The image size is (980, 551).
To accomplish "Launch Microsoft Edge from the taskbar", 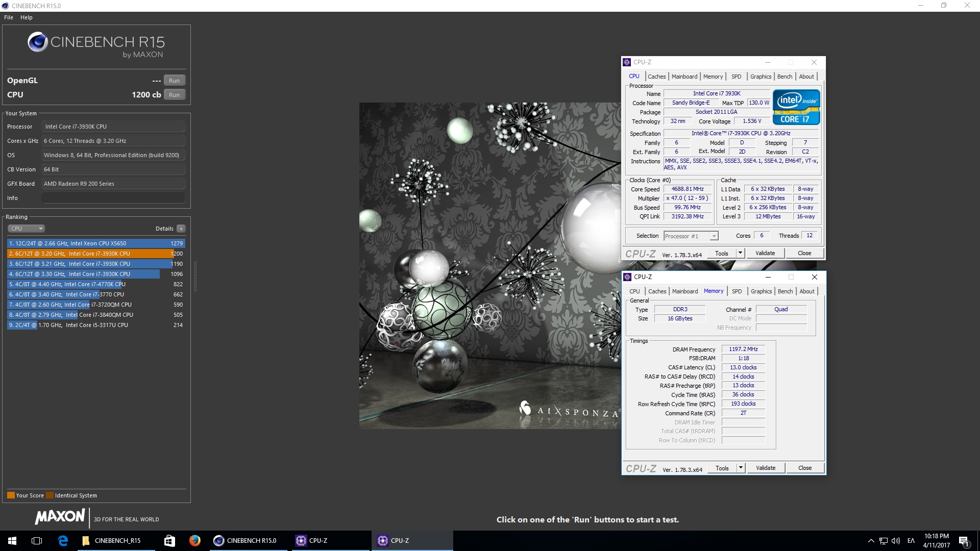I will [63, 540].
